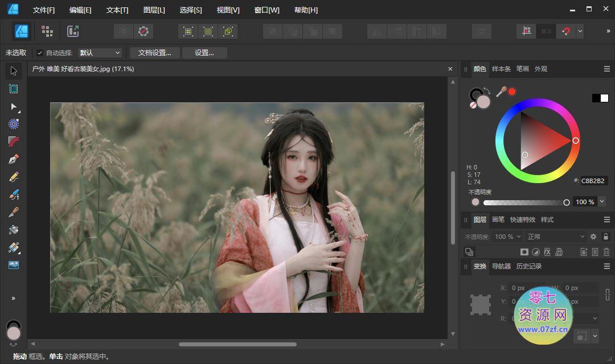Viewport: 615px width, 364px height.
Task: Select the Pencil tool
Action: click(x=14, y=177)
